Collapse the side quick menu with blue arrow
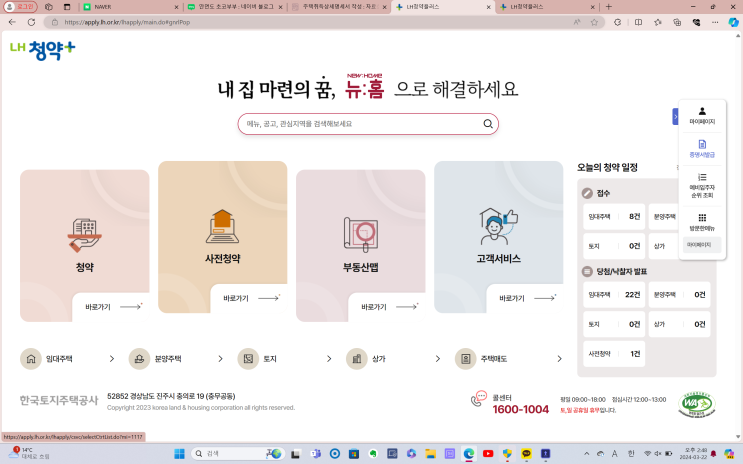 [675, 117]
